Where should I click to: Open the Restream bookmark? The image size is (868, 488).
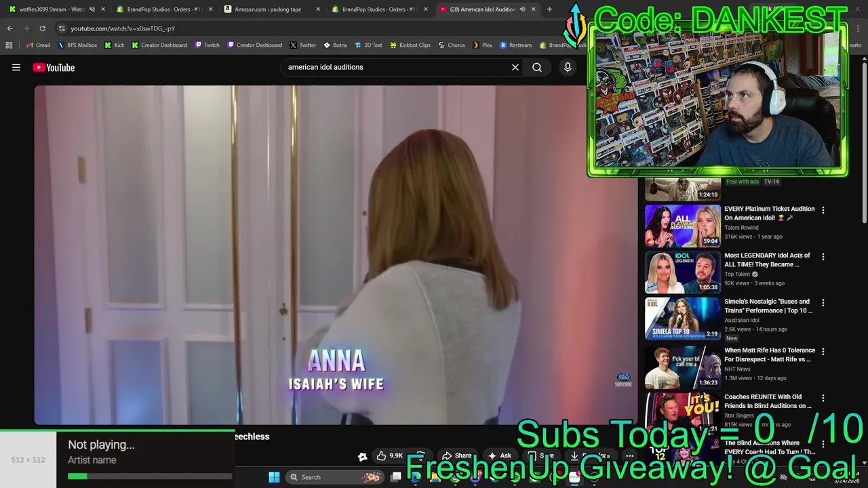coord(515,45)
